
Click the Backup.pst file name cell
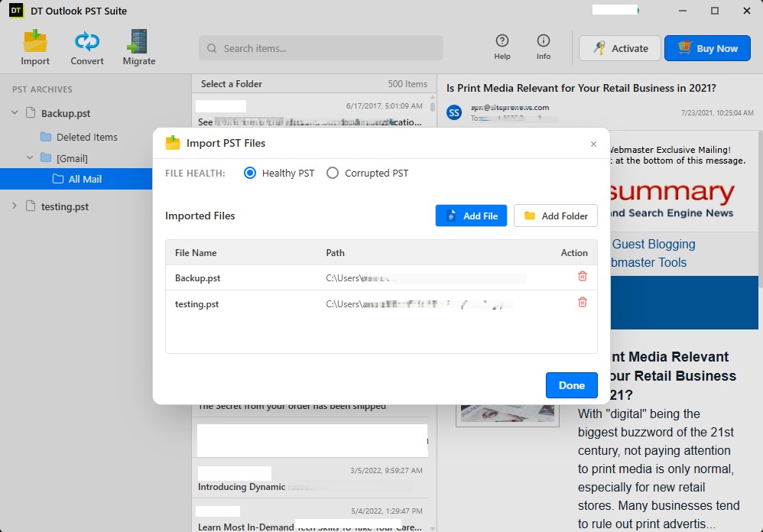point(197,278)
